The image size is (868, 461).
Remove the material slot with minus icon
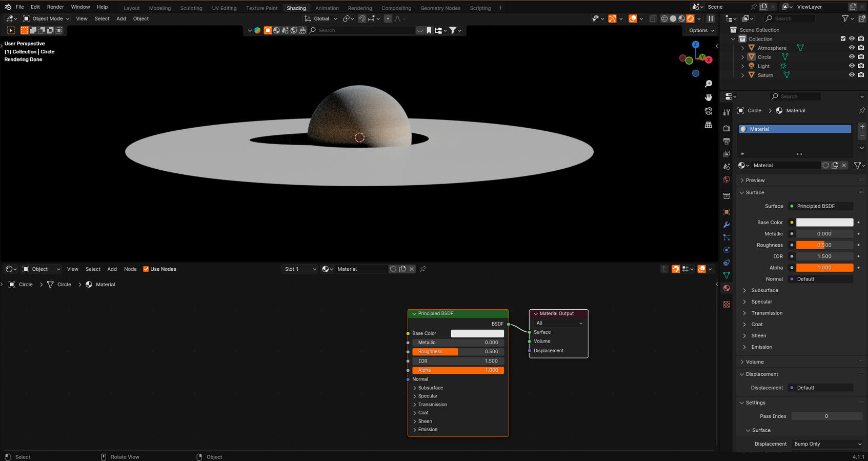862,135
